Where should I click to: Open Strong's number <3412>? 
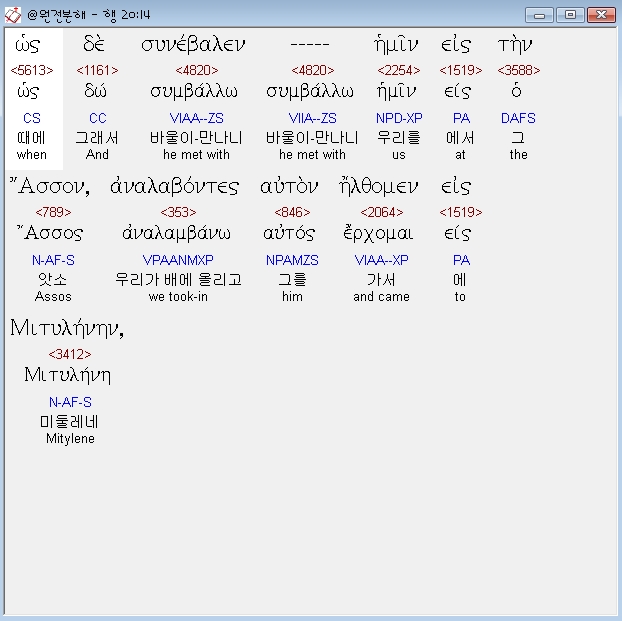(x=70, y=354)
